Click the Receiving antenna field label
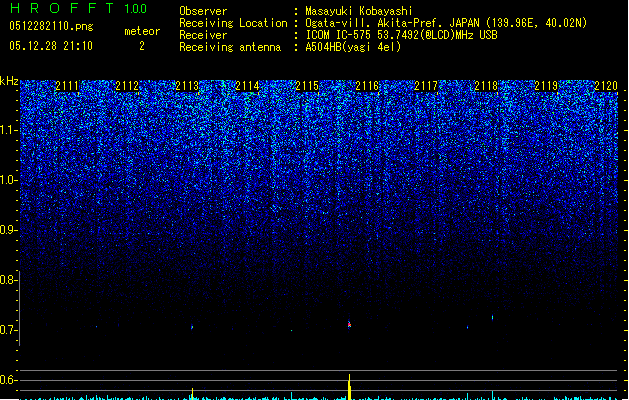Image resolution: width=629 pixels, height=400 pixels. (x=230, y=47)
